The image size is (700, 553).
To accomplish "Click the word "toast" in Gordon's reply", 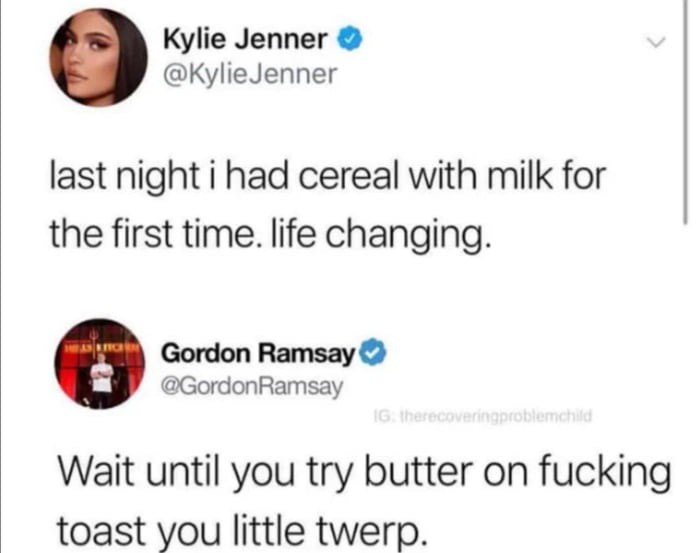I will coord(102,531).
